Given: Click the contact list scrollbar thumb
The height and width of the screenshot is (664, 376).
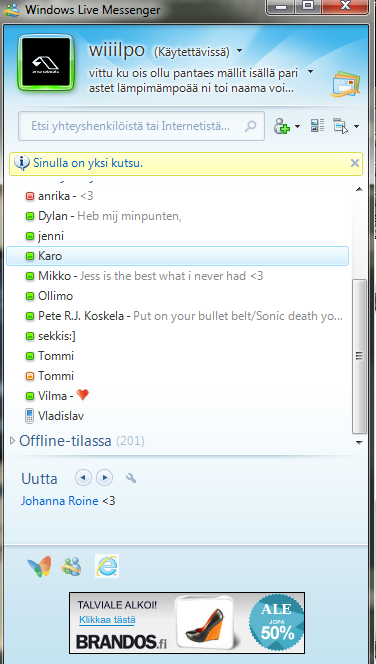Looking at the screenshot, I should pyautogui.click(x=359, y=356).
